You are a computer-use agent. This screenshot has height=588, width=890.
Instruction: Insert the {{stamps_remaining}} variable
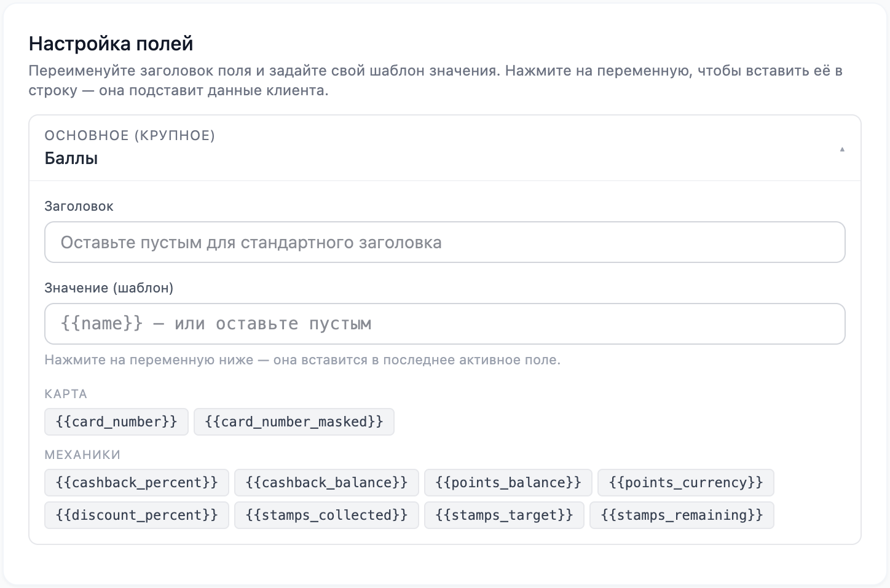pos(682,515)
